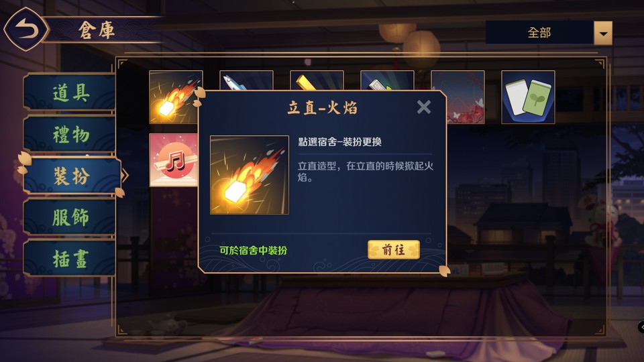Close the 立直-火焰 popup

pyautogui.click(x=423, y=107)
